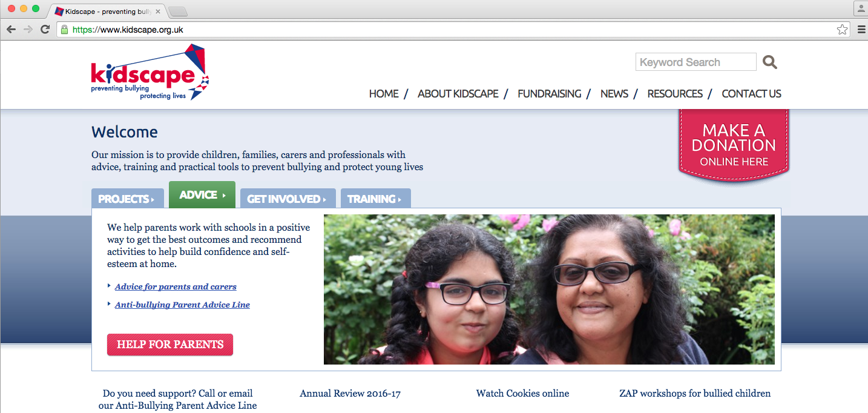The image size is (868, 413).
Task: Bookmark page with the star icon
Action: point(842,29)
